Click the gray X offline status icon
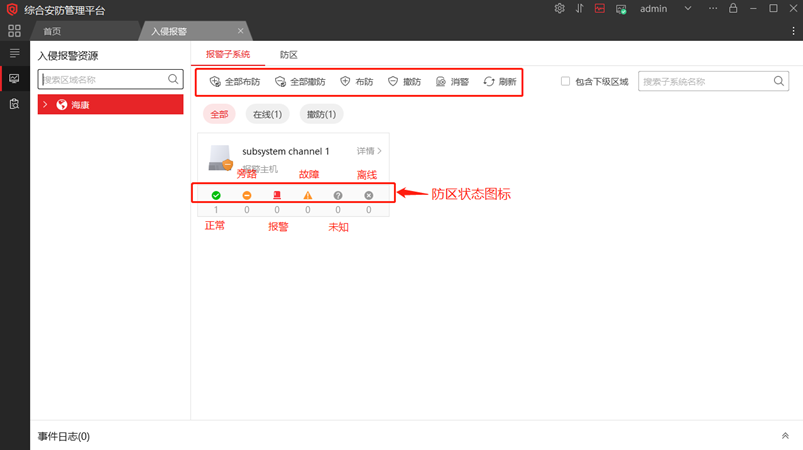This screenshot has width=803, height=450. [x=369, y=195]
